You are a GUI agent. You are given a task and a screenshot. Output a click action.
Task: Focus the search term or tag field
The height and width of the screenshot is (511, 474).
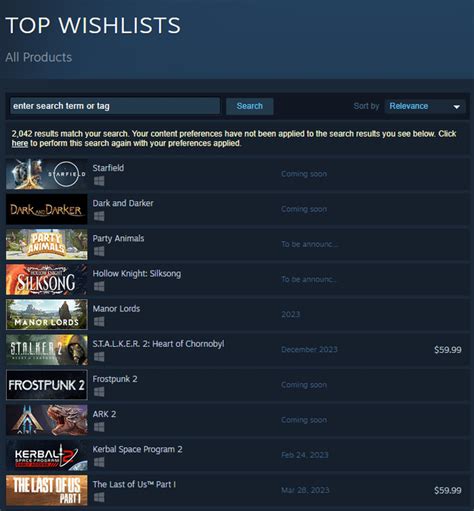pyautogui.click(x=115, y=106)
